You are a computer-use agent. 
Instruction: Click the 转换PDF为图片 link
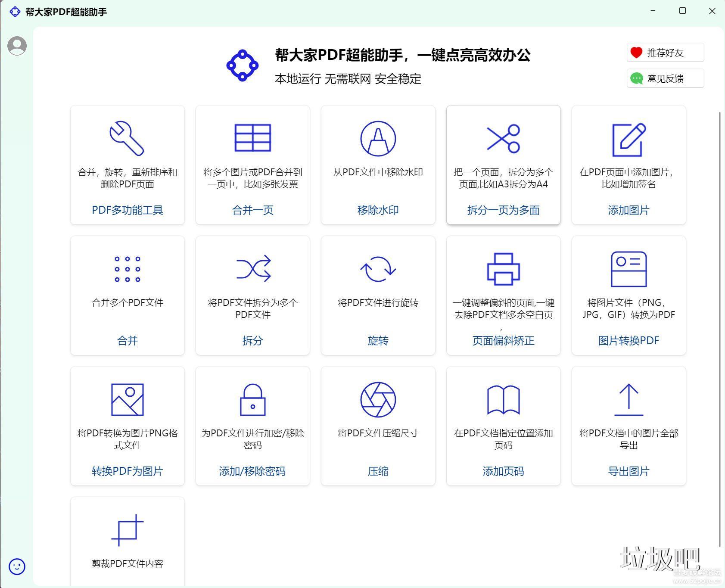click(127, 471)
